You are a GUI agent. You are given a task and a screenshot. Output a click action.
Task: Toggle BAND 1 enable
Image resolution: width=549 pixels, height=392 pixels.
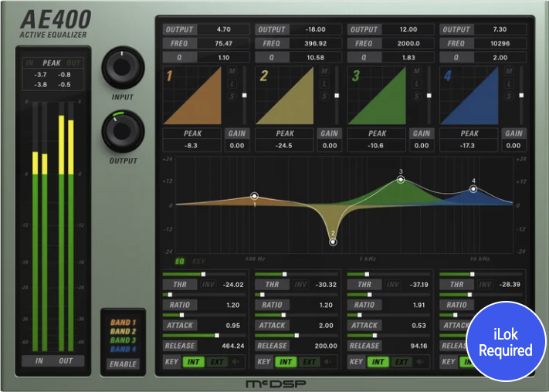(x=124, y=323)
